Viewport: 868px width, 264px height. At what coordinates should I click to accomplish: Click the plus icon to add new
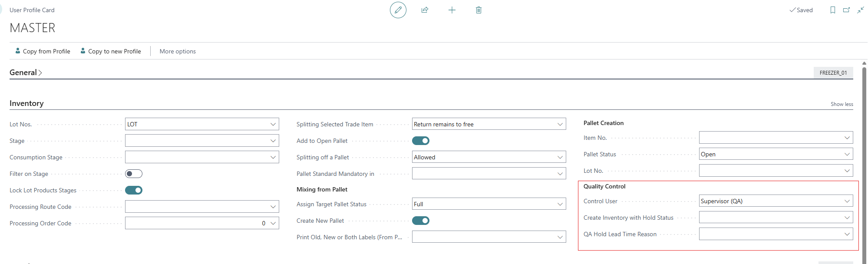(452, 10)
